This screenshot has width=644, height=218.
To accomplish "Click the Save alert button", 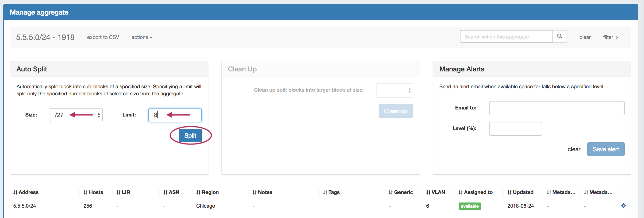I will (x=606, y=149).
